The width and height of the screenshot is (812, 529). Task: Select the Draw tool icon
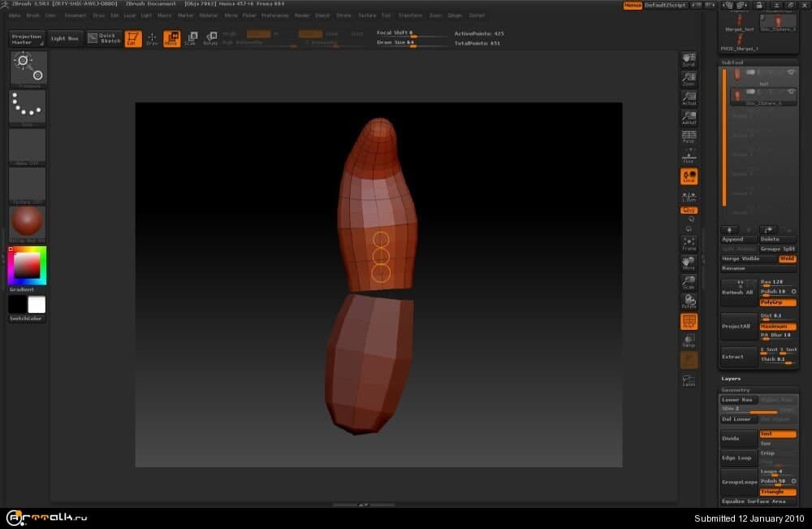152,39
